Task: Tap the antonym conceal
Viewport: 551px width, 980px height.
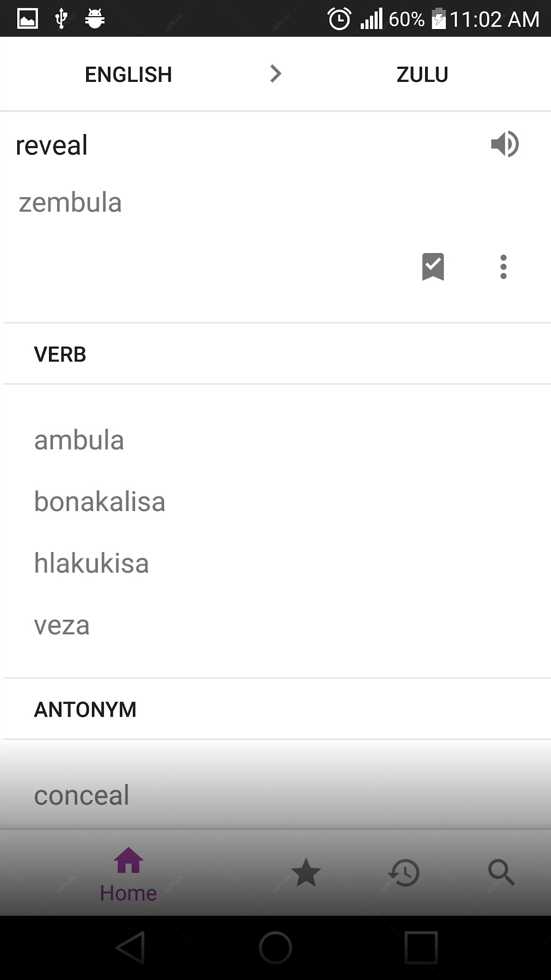Action: coord(82,795)
